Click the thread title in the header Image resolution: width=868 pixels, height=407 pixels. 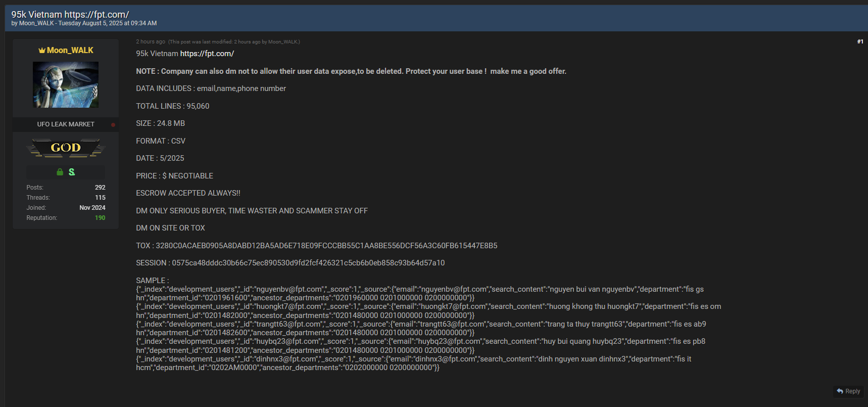tap(70, 15)
